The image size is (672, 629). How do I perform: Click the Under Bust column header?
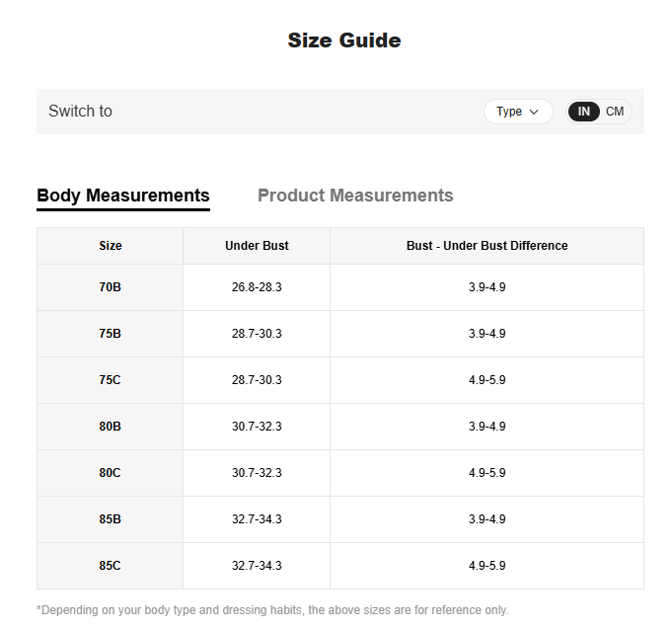point(257,246)
